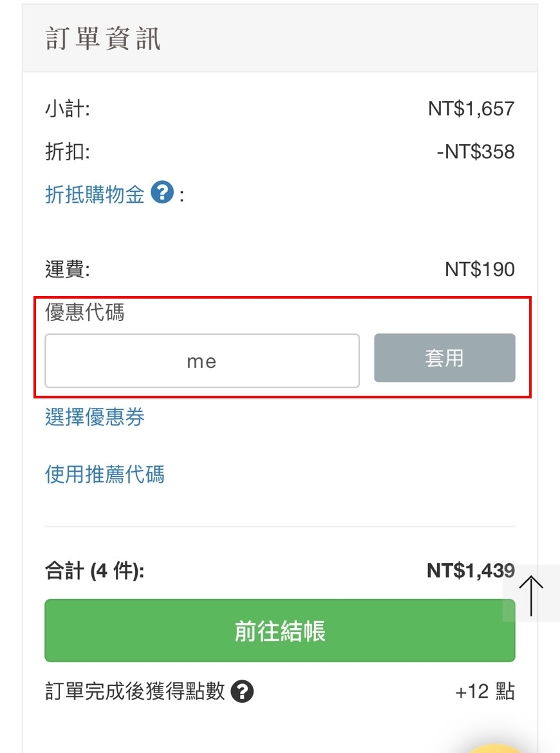
Task: Click the 小計 label
Action: 67,108
